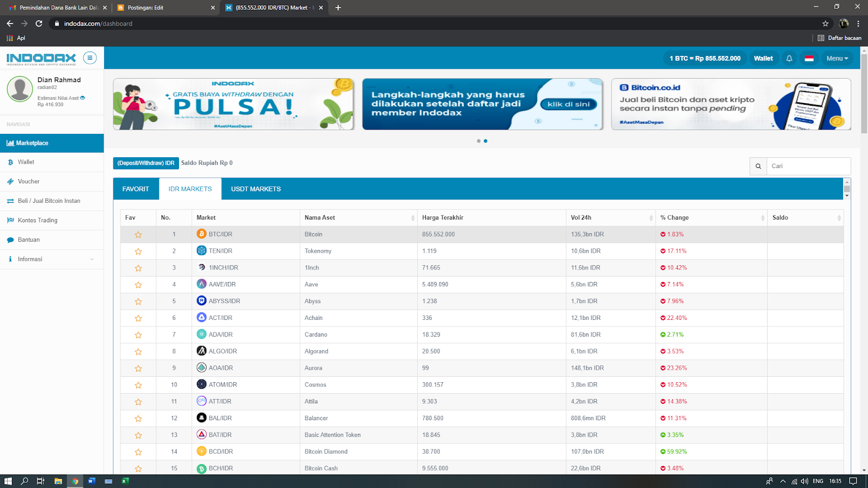Click the search magnifier icon

point(758,166)
